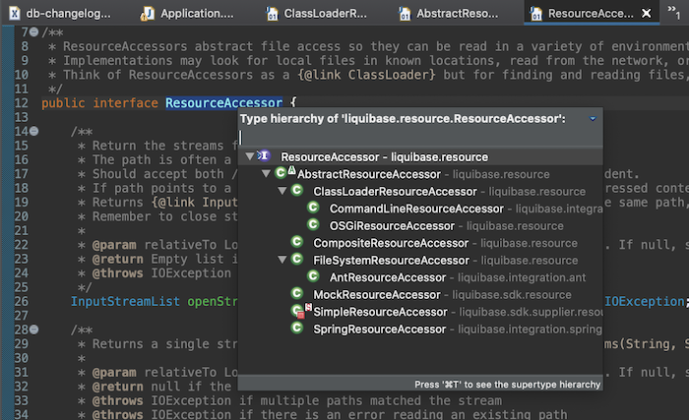The width and height of the screenshot is (689, 420).
Task: Click the AntResourceAccessor class icon
Action: (x=313, y=277)
